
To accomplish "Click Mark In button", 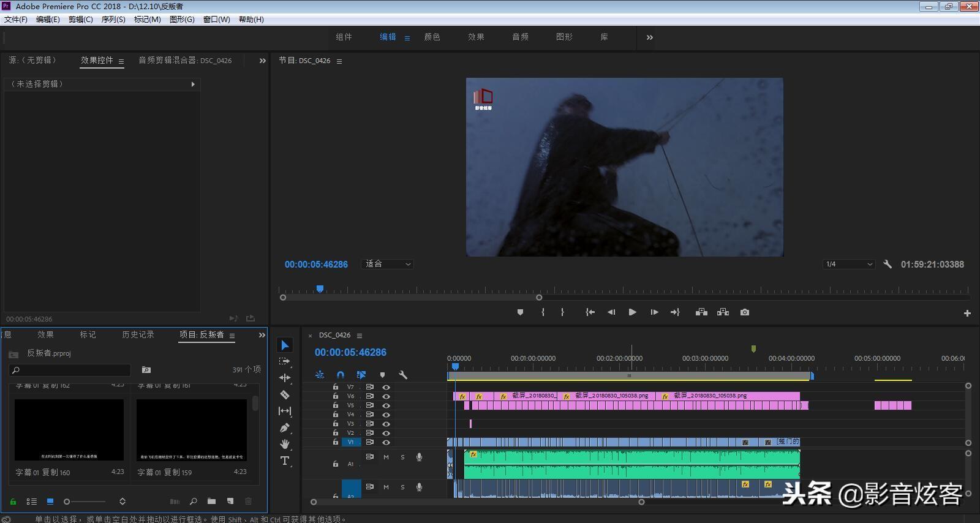I will pyautogui.click(x=543, y=312).
